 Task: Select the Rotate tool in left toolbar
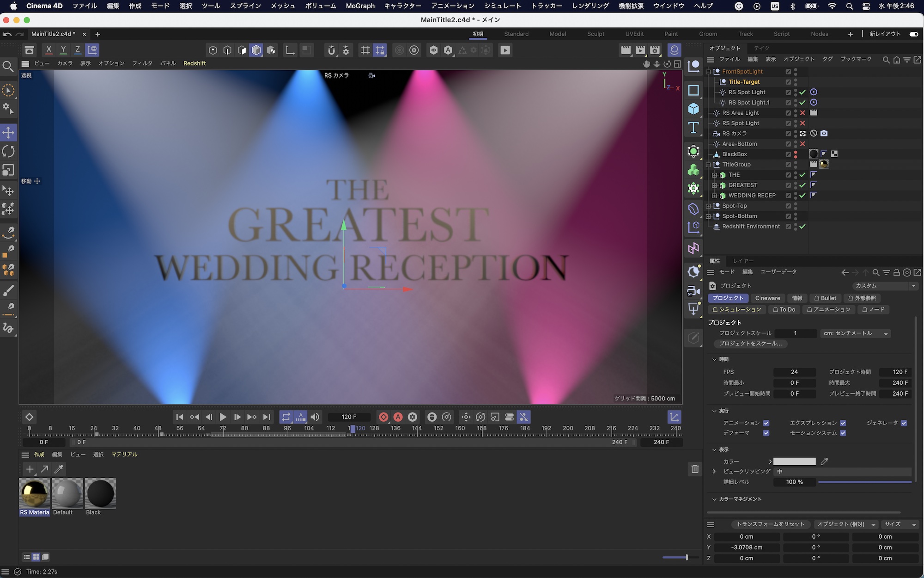(8, 151)
